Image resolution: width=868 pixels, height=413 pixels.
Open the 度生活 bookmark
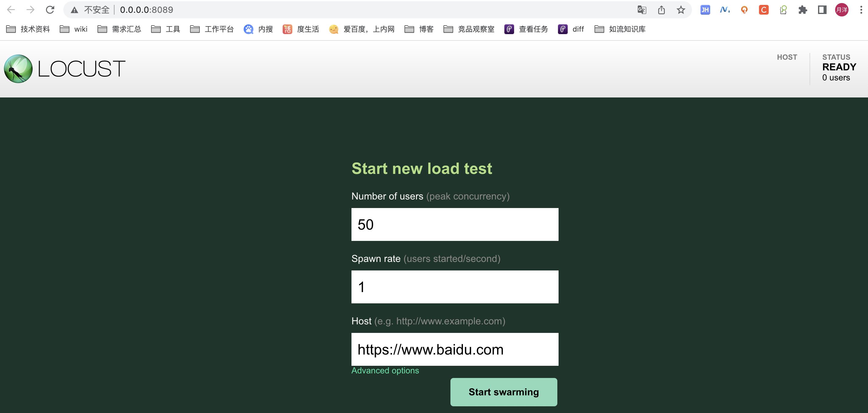301,29
